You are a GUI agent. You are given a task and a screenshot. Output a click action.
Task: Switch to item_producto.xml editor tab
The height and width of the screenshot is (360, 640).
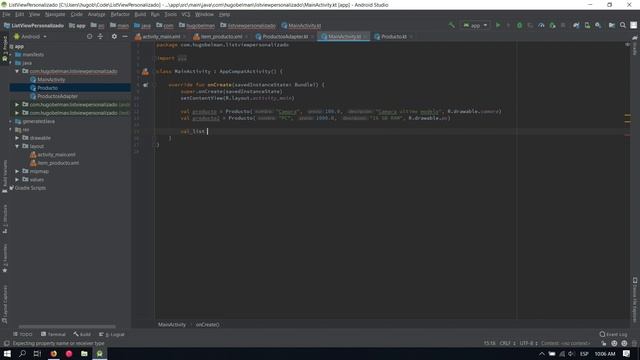[x=220, y=37]
